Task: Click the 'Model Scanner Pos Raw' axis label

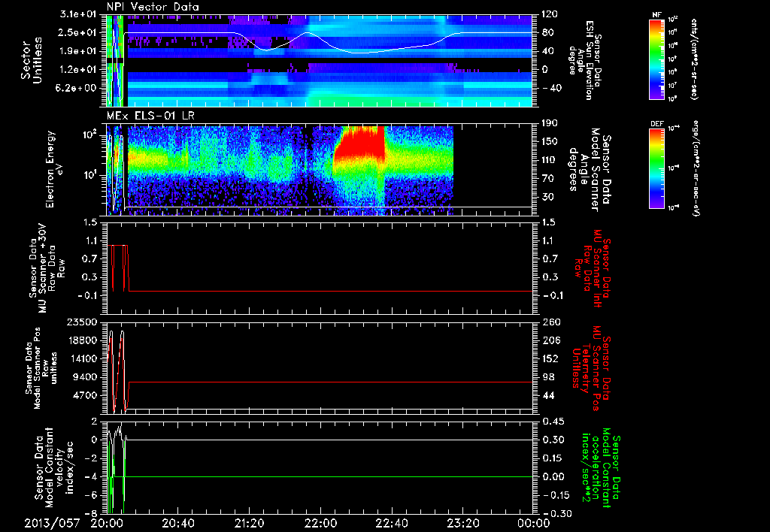Action: point(43,368)
